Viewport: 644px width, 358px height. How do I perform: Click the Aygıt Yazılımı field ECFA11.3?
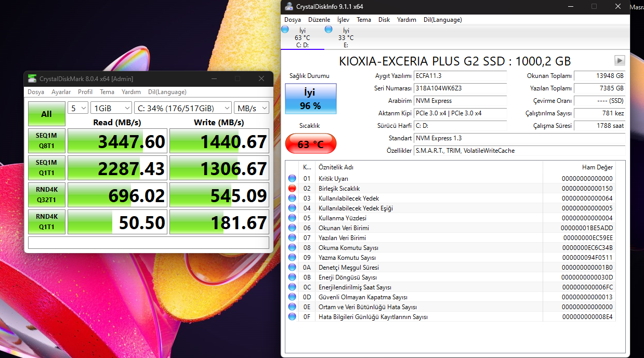[460, 76]
